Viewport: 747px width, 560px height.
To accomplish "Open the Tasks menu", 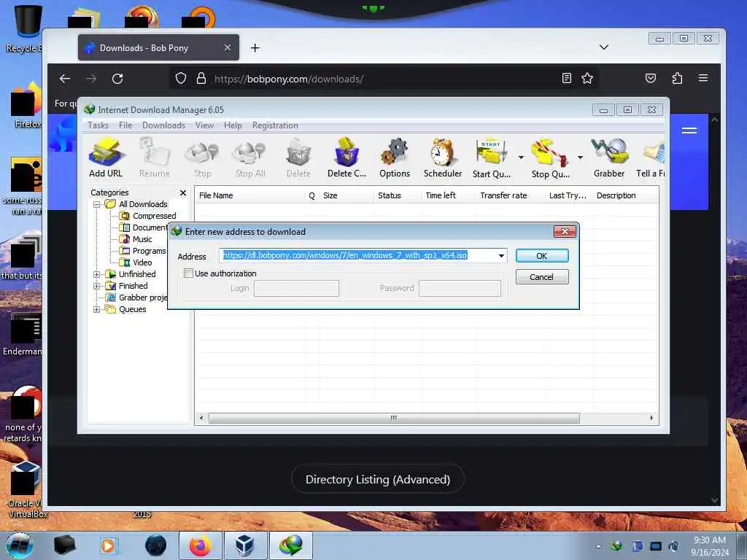I will [98, 125].
